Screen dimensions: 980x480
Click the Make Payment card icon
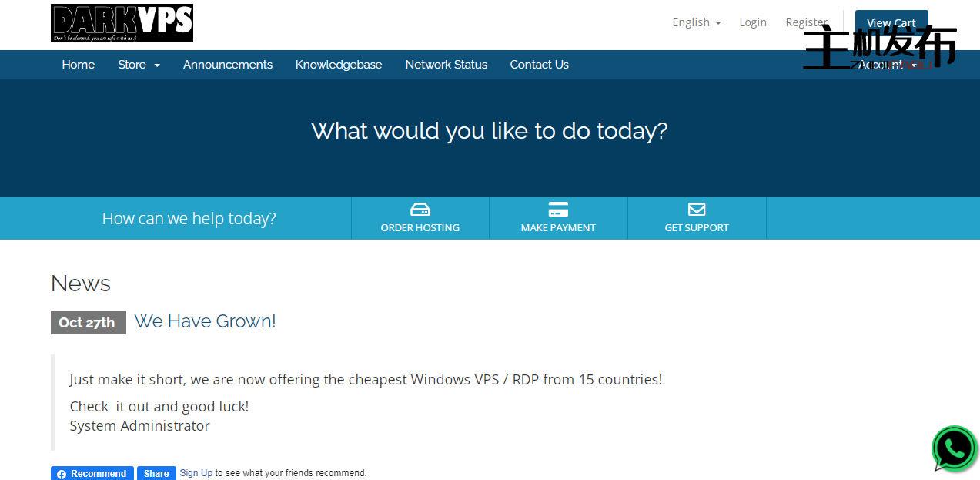coord(558,210)
